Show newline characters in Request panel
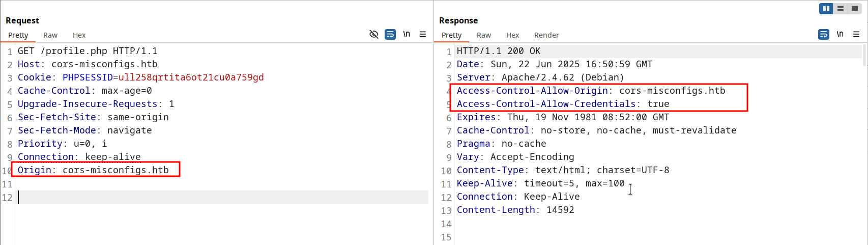 click(407, 34)
